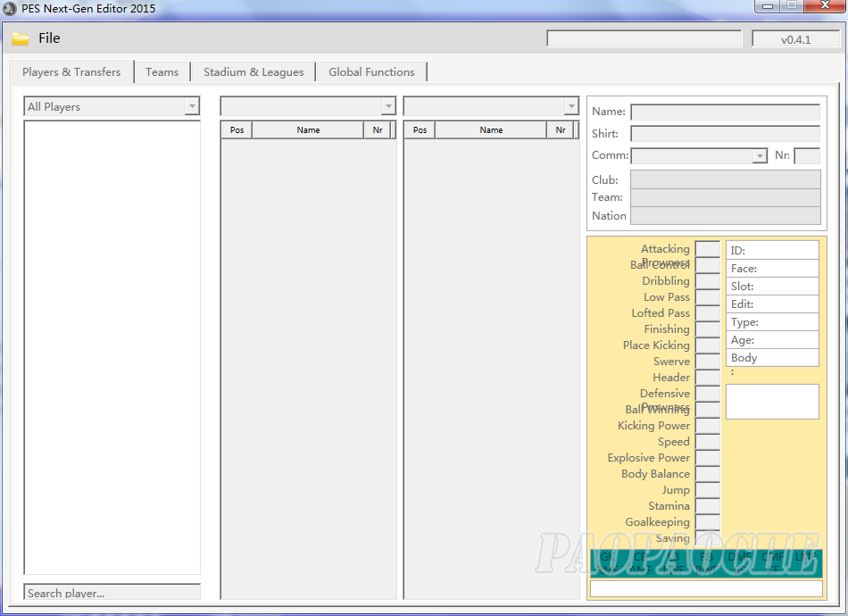Switch to the Players & Transfers tab
The width and height of the screenshot is (848, 616).
coord(71,72)
